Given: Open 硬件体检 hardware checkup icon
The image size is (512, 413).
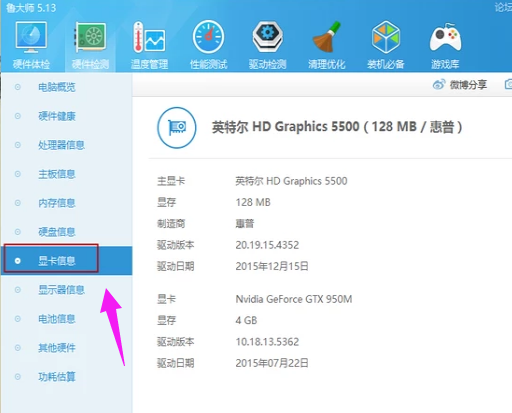Looking at the screenshot, I should (x=31, y=37).
